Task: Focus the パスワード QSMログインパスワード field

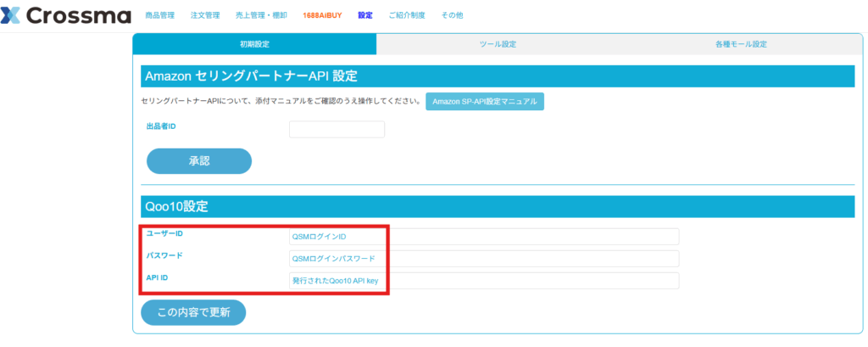Action: coord(484,259)
